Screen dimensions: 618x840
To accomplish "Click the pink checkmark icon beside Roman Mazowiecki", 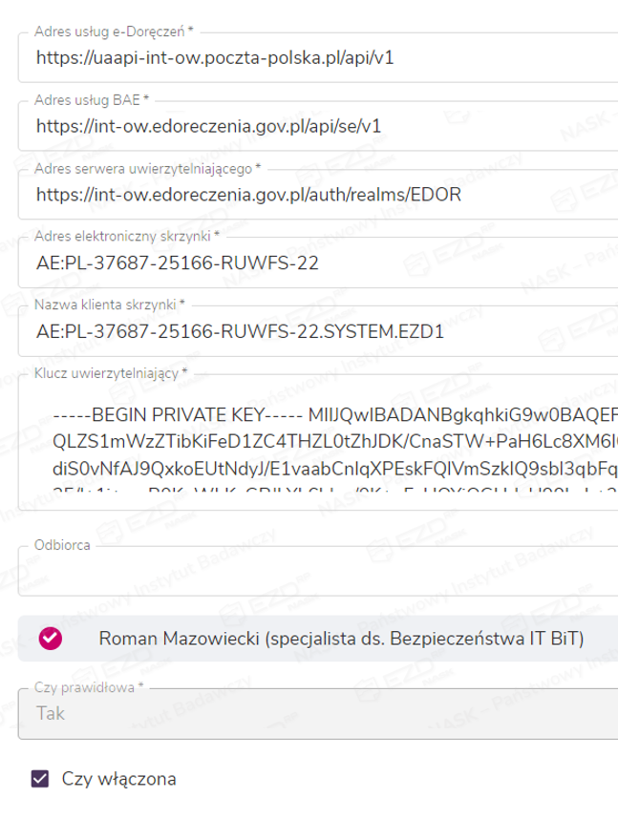I will (50, 639).
